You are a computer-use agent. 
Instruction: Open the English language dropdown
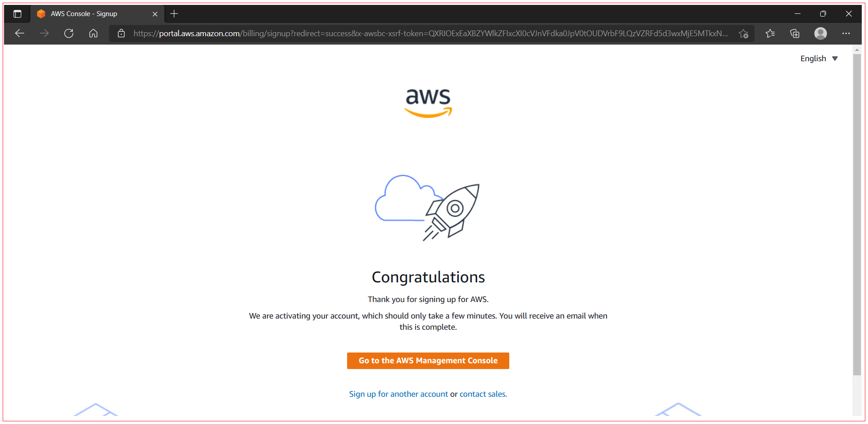[818, 58]
